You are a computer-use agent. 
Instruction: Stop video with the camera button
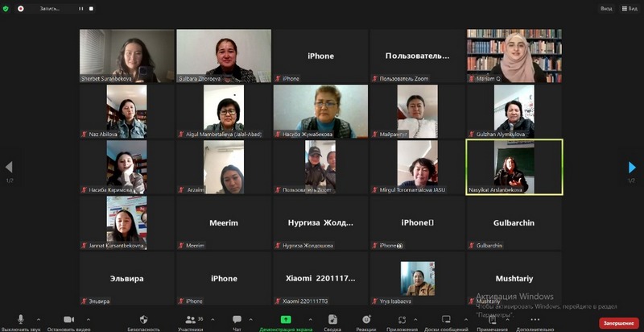coord(68,320)
